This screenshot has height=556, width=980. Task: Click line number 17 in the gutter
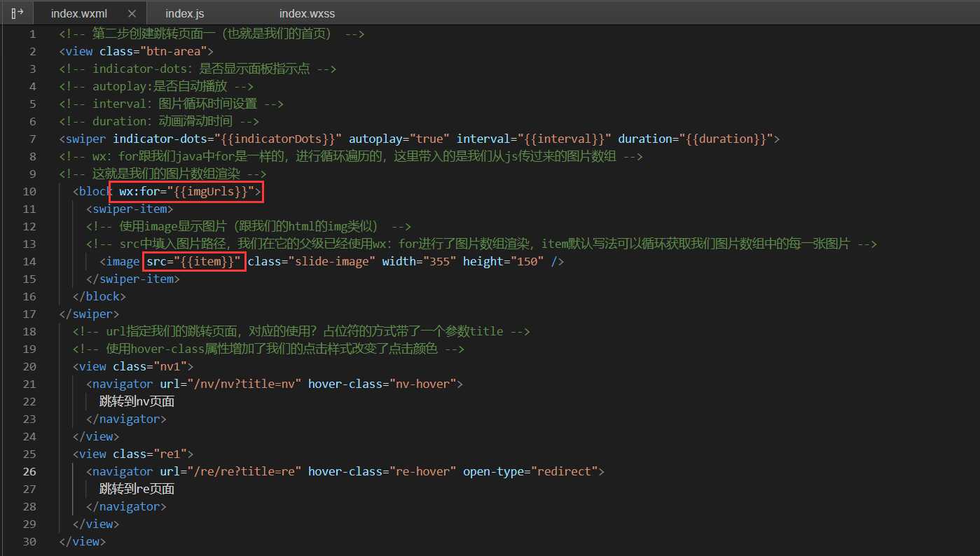(x=29, y=314)
